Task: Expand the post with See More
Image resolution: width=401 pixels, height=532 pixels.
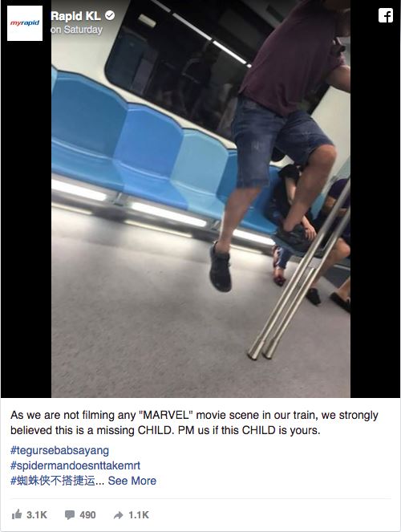Action: point(132,481)
